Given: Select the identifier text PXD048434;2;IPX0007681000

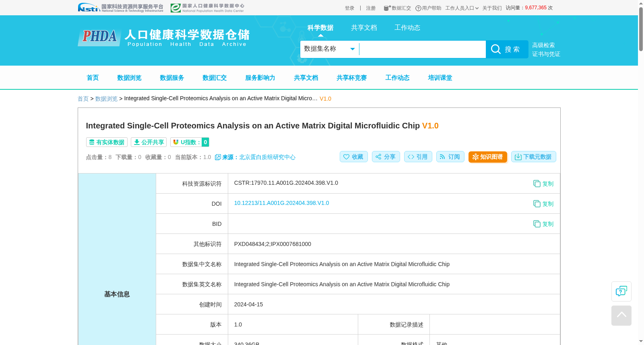Looking at the screenshot, I should (272, 244).
